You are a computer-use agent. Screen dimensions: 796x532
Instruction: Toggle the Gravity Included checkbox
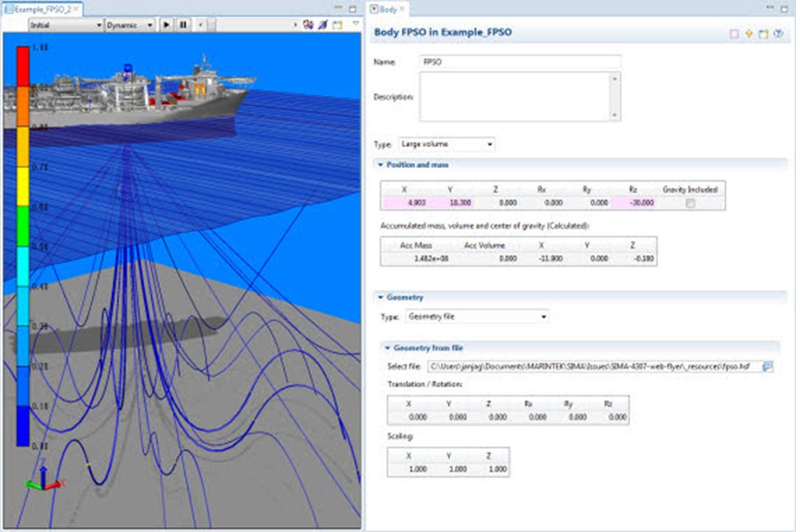click(x=690, y=203)
